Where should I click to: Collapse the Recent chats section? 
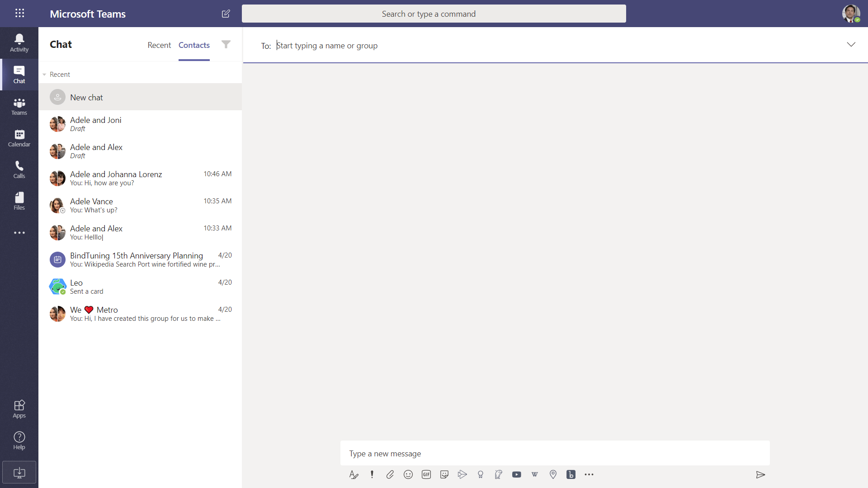click(44, 75)
